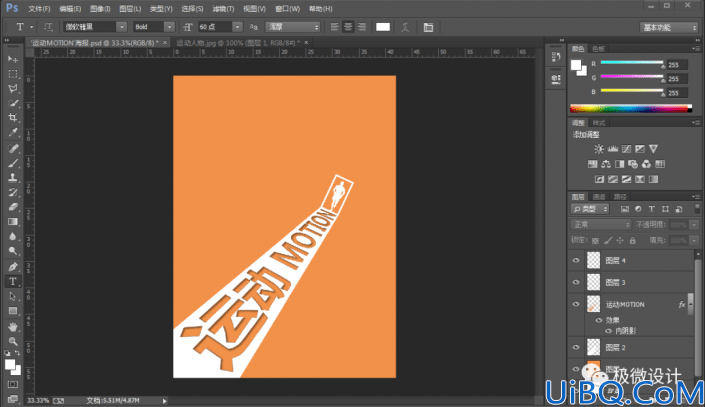Switch to the 运动人物.jpg document tab
The image size is (705, 407).
coord(237,43)
